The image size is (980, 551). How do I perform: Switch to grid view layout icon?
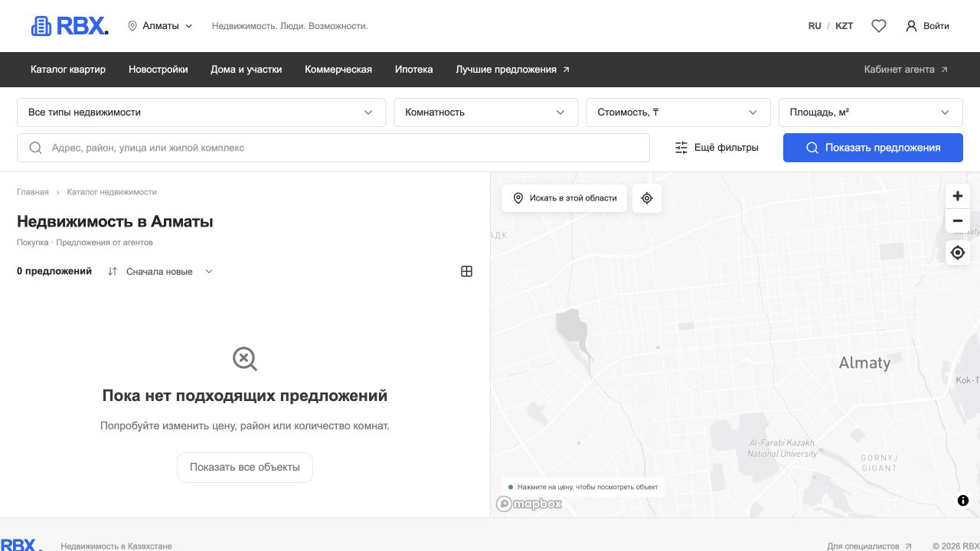tap(466, 271)
